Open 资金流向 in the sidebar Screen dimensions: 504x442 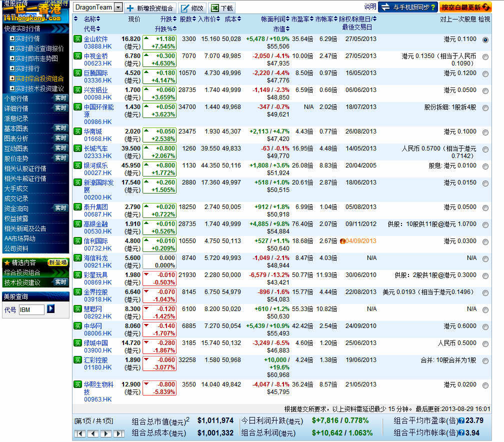click(16, 208)
